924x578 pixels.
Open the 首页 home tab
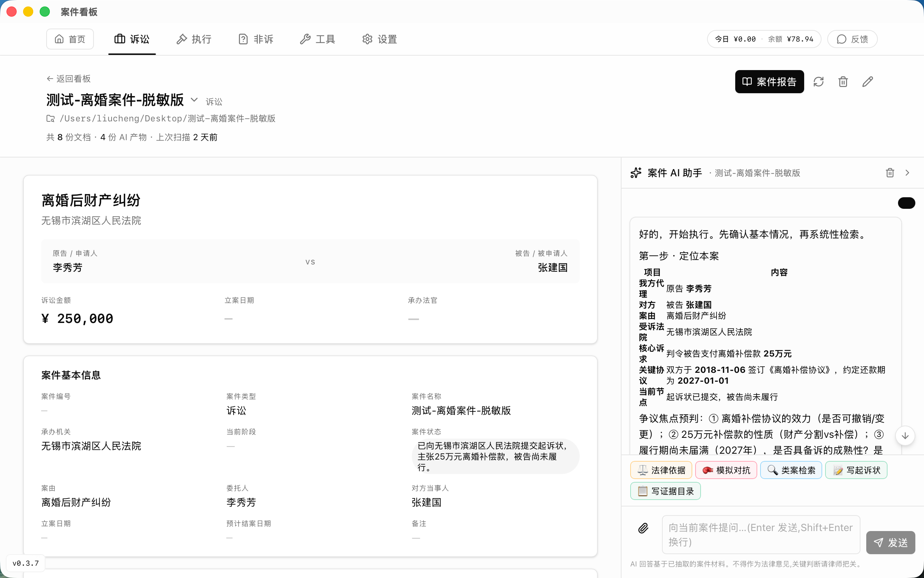[x=70, y=39]
